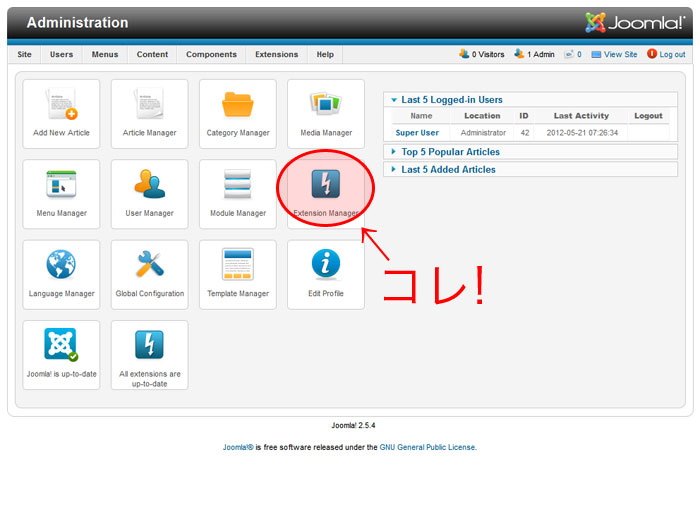Open the Extensions menu
Screen dimensions: 700x512
click(276, 54)
